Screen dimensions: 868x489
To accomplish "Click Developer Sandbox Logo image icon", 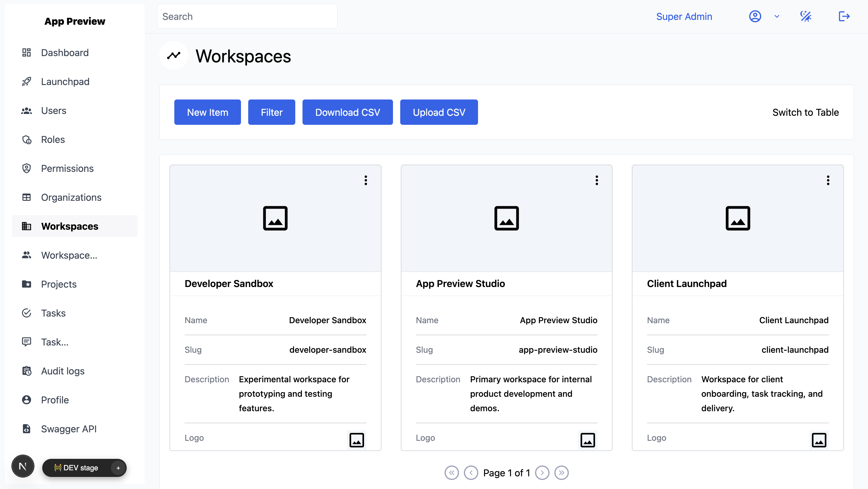I will pyautogui.click(x=356, y=440).
